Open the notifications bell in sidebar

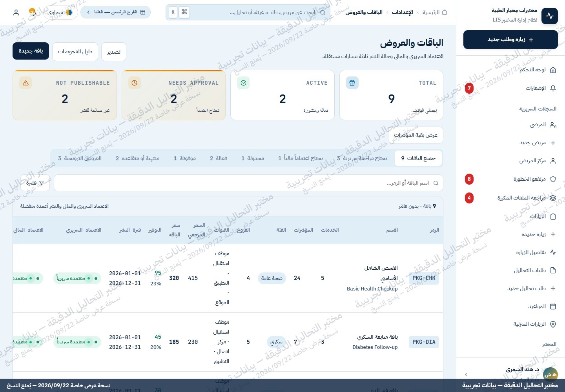pos(553,88)
